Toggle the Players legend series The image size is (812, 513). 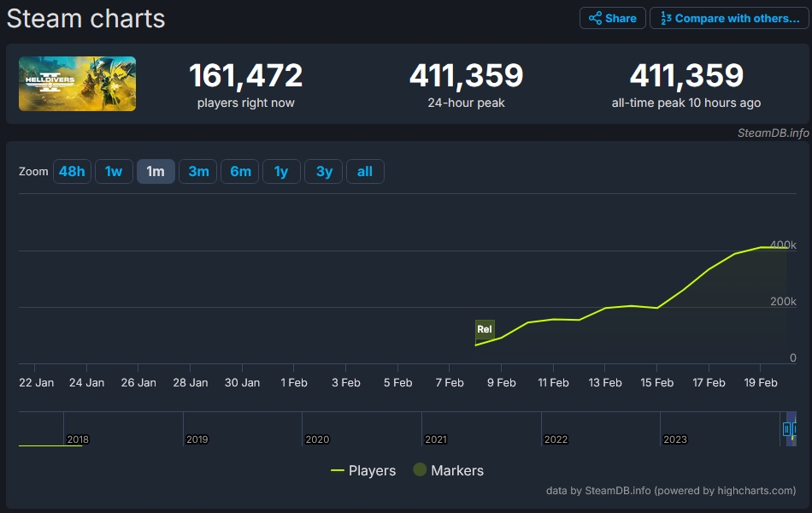pos(363,470)
